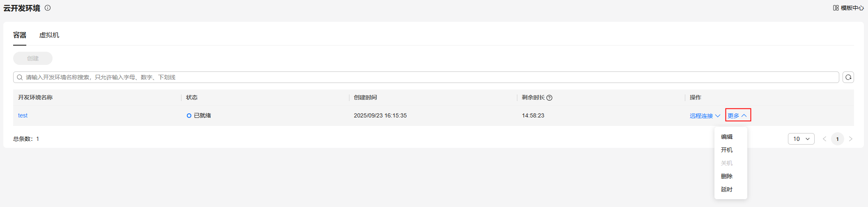
Task: Go to next page arrow
Action: tap(850, 139)
